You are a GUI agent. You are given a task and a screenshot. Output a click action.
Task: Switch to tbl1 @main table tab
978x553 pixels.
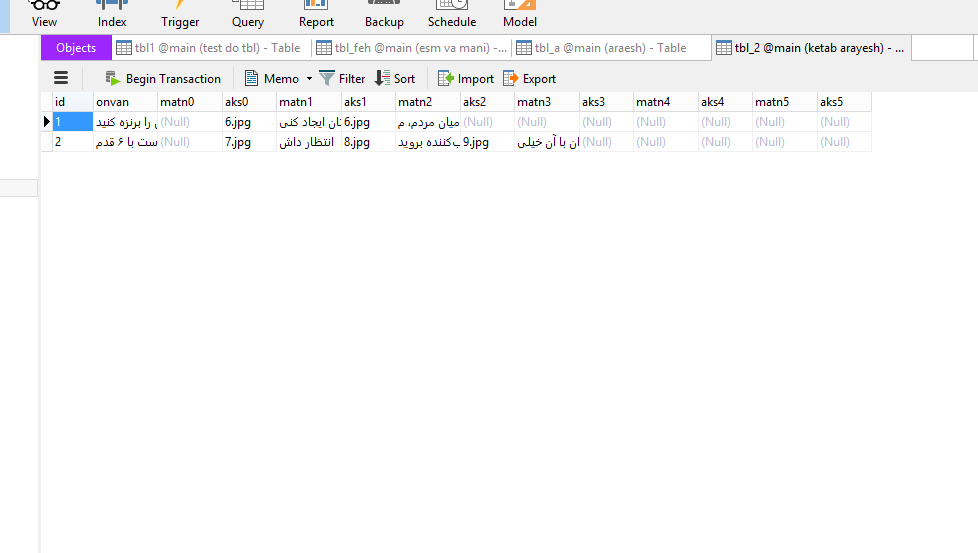tap(209, 47)
